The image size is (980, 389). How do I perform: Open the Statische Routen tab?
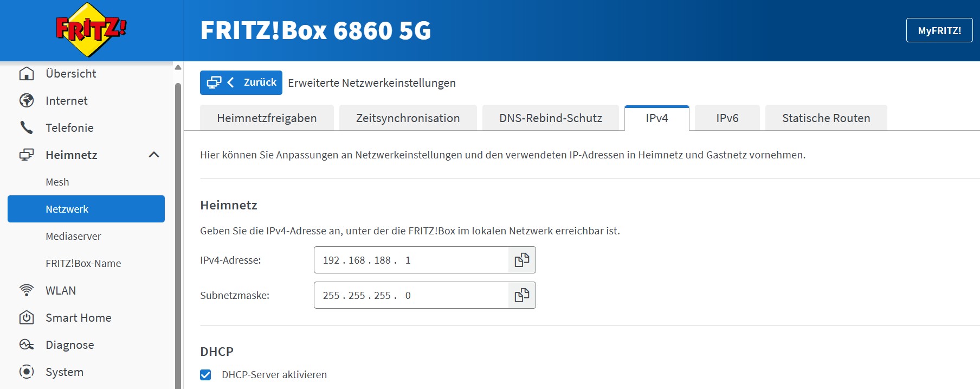pyautogui.click(x=826, y=118)
